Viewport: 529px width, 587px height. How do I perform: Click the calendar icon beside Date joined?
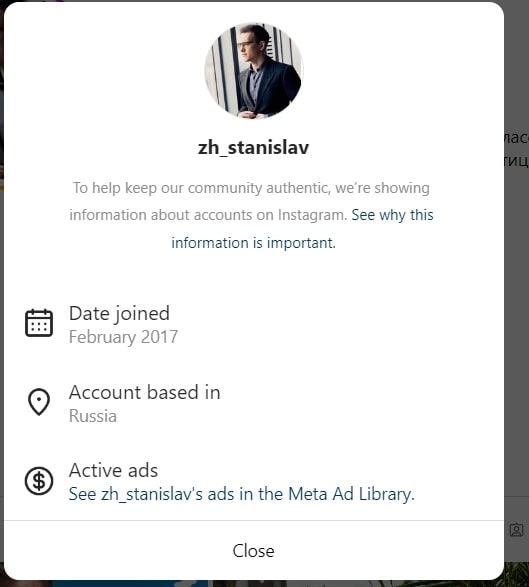(x=39, y=323)
